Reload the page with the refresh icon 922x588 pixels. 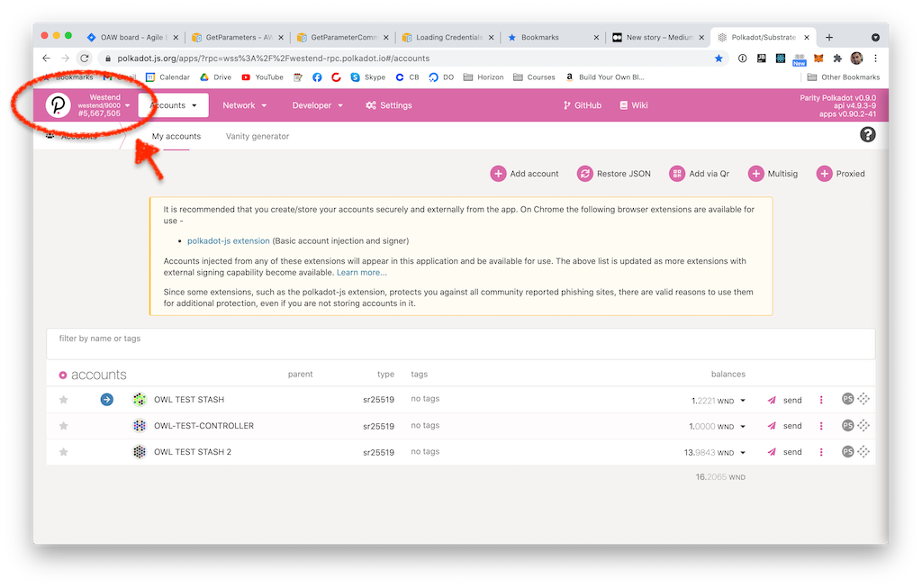(x=85, y=59)
